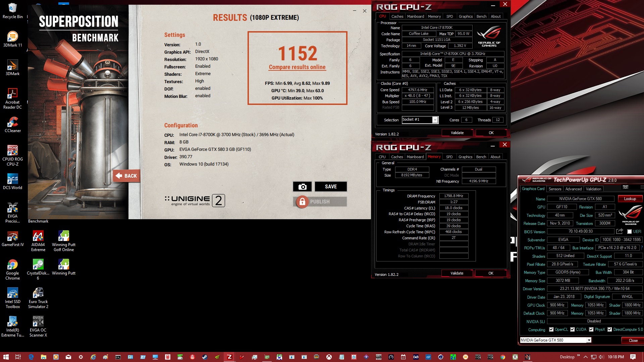Screen dimensions: 644x362
Task: Click the lock icon on Publish button
Action: click(302, 202)
